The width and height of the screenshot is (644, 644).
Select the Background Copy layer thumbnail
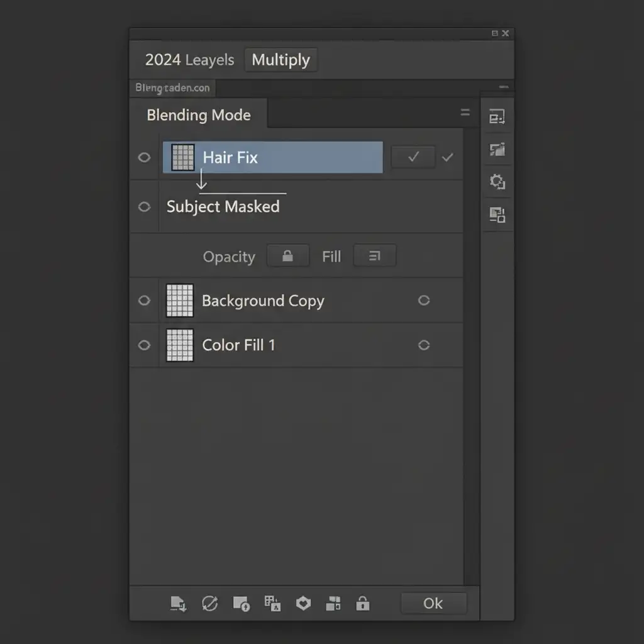[180, 301]
